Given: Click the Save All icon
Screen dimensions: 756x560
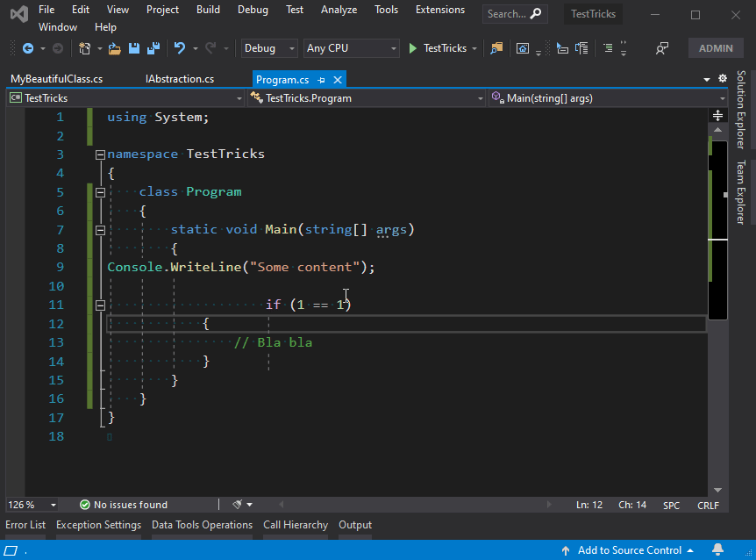Looking at the screenshot, I should 153,48.
